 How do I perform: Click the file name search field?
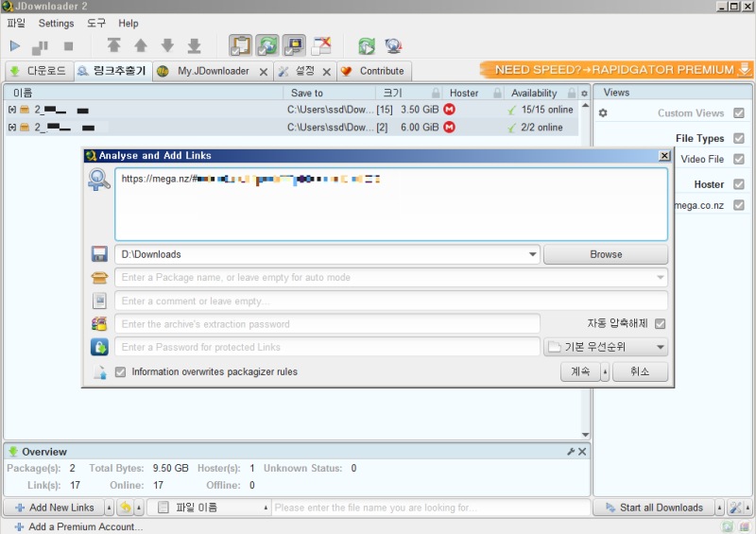tap(431, 508)
